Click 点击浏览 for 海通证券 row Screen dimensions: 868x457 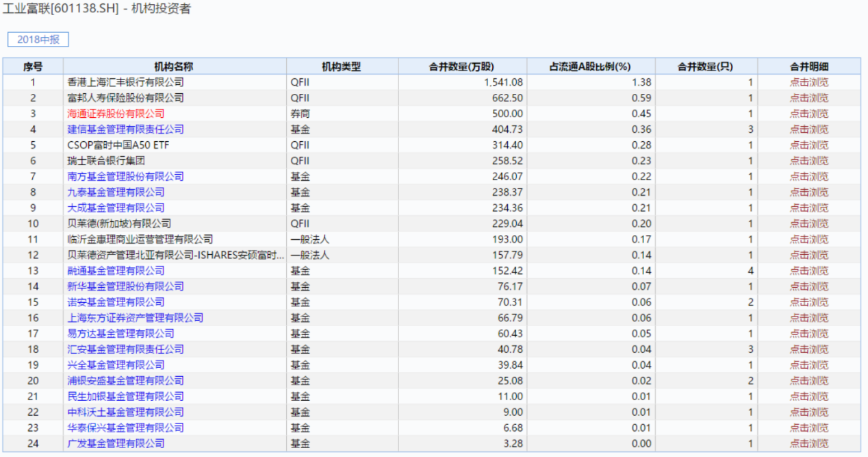point(809,114)
